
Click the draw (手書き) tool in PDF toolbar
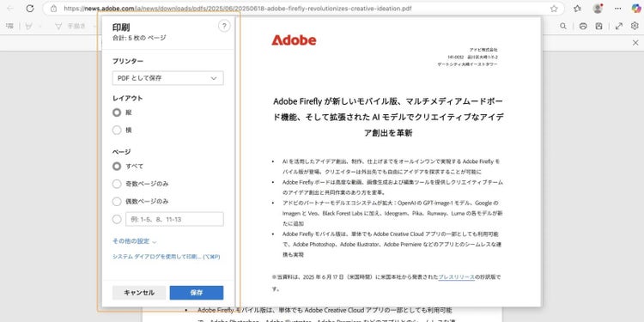(70, 27)
